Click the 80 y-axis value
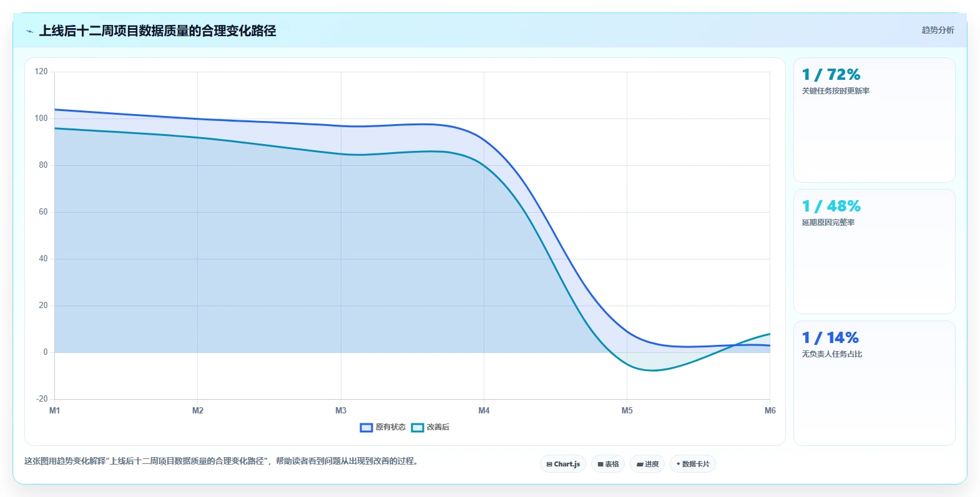The height and width of the screenshot is (497, 980). point(43,165)
